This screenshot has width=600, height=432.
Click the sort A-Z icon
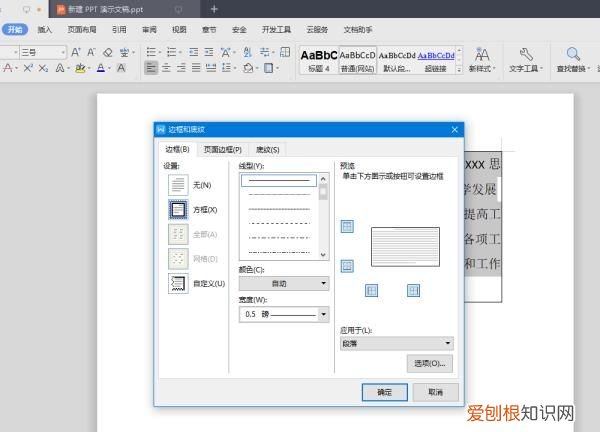click(248, 52)
